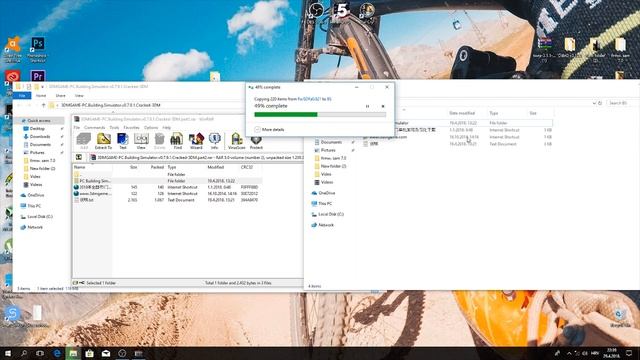Open OneDrive in left Explorer sidebar
This screenshot has width=640, height=360.
[36, 195]
